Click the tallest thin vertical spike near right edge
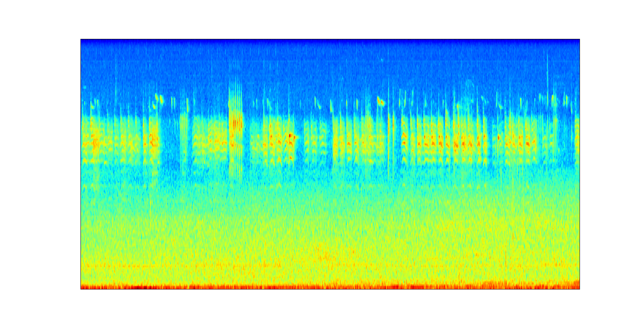 (x=547, y=77)
